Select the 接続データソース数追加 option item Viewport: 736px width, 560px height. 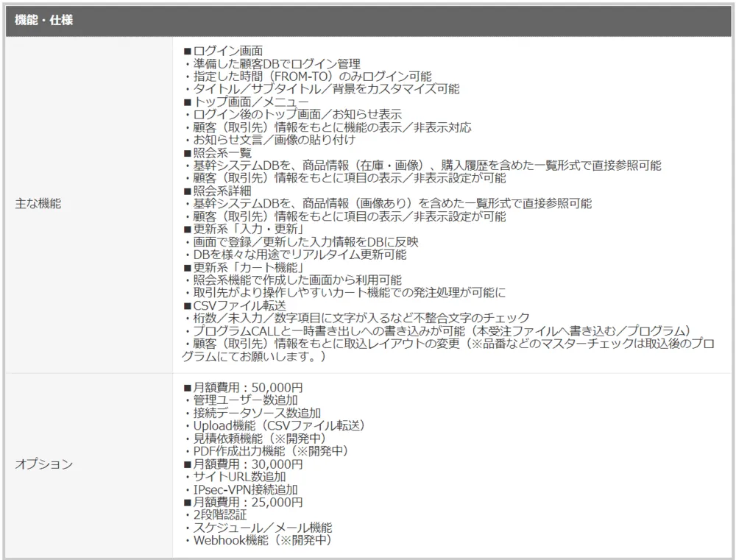pyautogui.click(x=252, y=413)
